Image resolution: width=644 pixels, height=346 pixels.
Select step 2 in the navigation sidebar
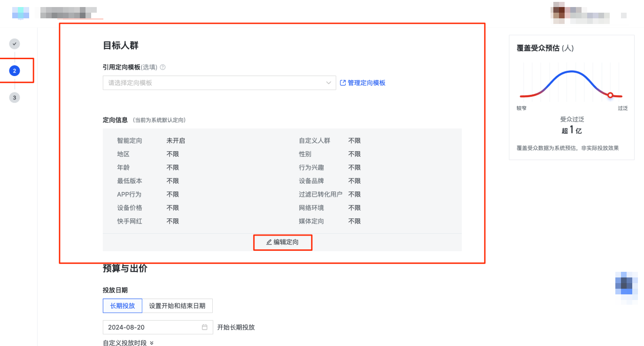click(x=14, y=70)
